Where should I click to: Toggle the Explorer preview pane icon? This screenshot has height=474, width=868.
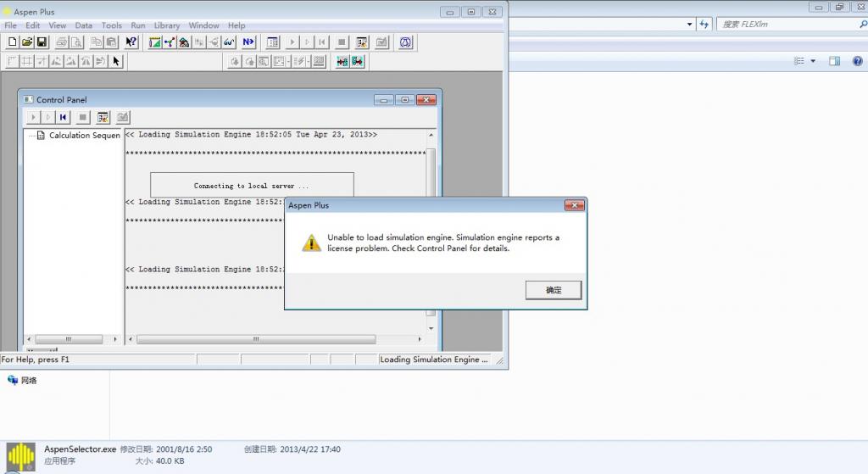[834, 61]
